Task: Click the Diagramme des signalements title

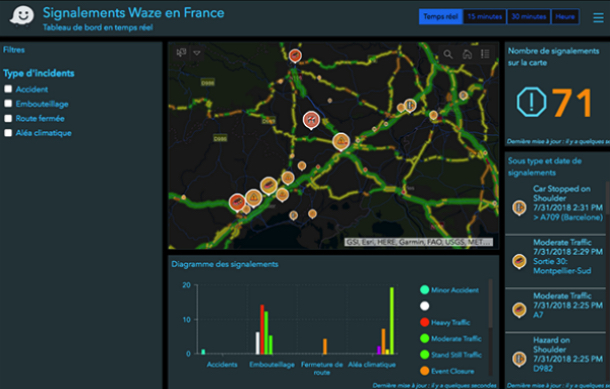Action: point(225,264)
